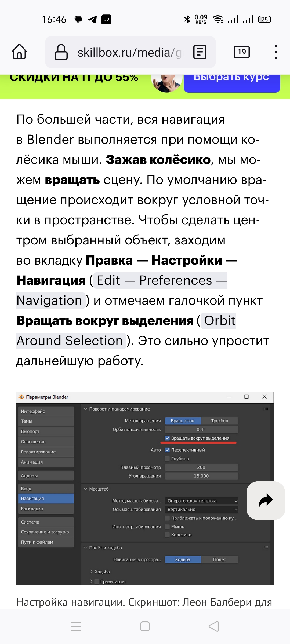Tap the Android recent apps menu icon
Image resolution: width=290 pixels, height=644 pixels.
coord(76,626)
